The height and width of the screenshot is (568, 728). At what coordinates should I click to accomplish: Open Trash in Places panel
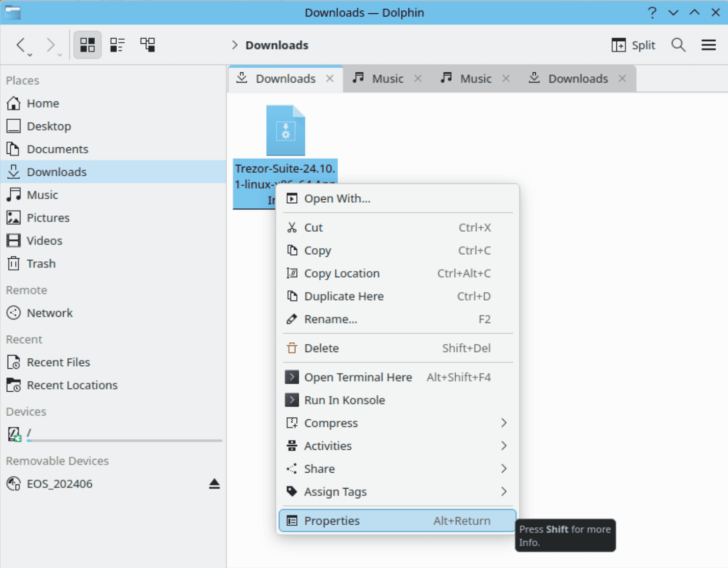[x=113, y=264]
